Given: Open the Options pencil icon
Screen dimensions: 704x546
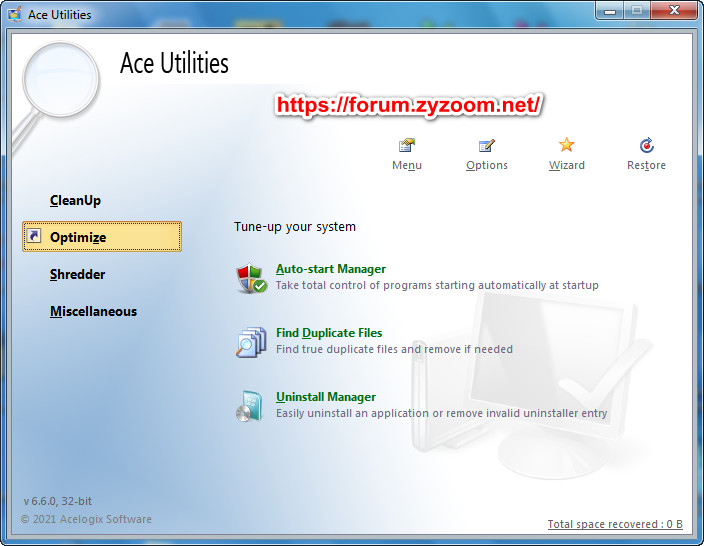Looking at the screenshot, I should point(487,145).
